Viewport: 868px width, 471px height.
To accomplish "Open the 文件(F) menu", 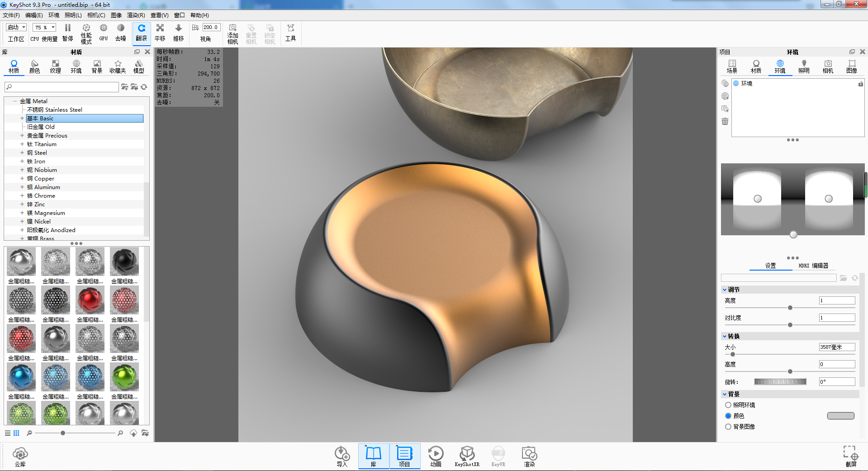I will [11, 15].
